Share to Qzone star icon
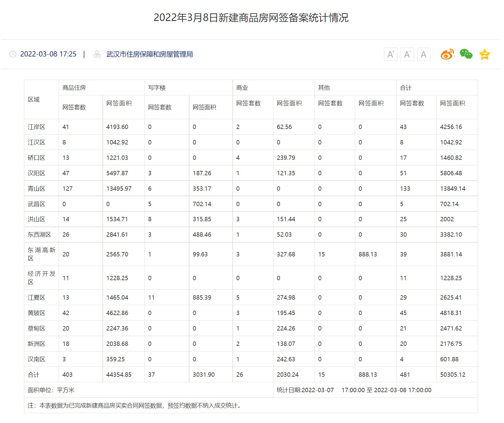The height and width of the screenshot is (423, 504). (x=485, y=54)
